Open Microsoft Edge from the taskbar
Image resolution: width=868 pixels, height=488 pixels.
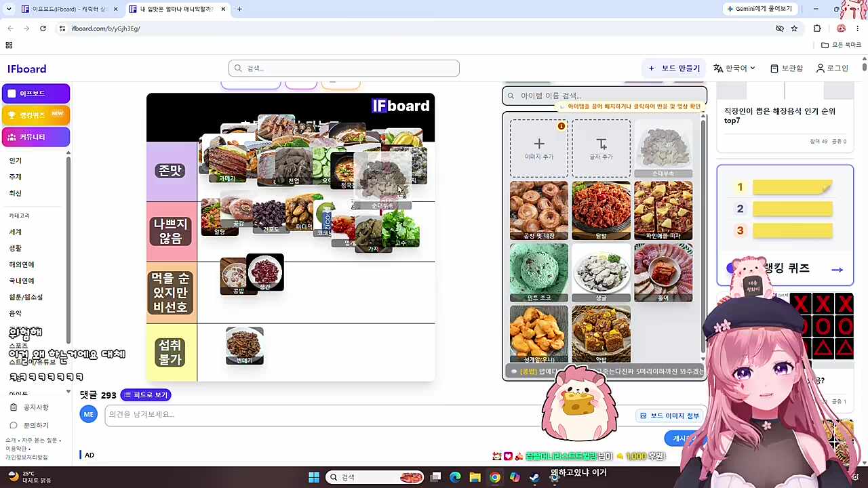pyautogui.click(x=455, y=477)
